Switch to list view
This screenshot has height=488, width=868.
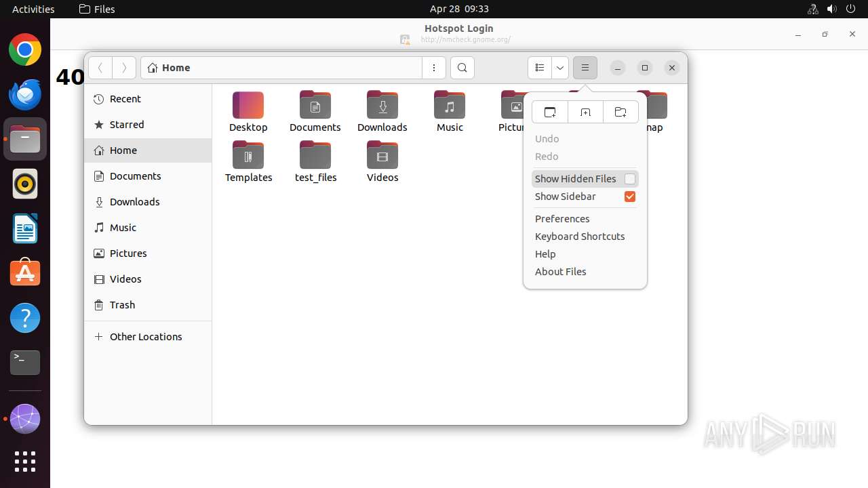point(540,68)
